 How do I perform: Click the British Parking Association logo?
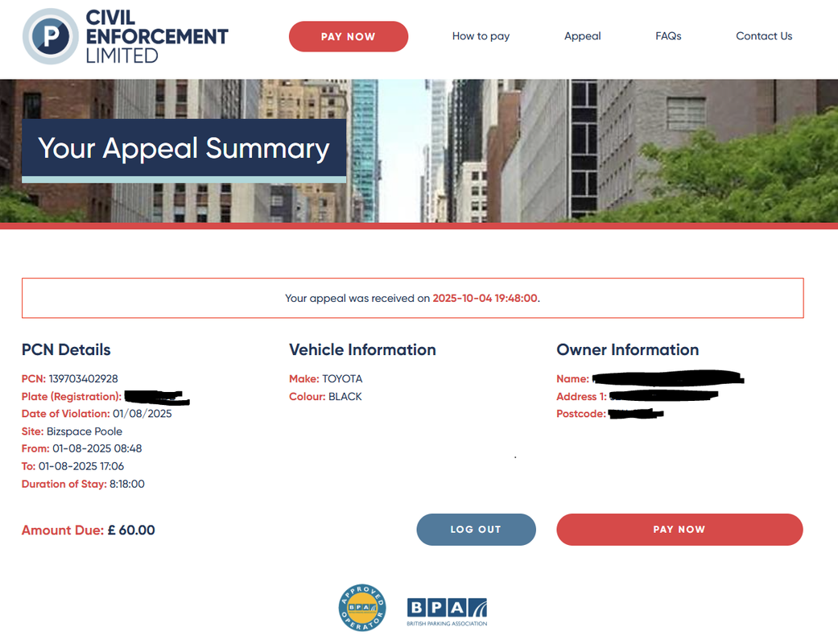(448, 612)
